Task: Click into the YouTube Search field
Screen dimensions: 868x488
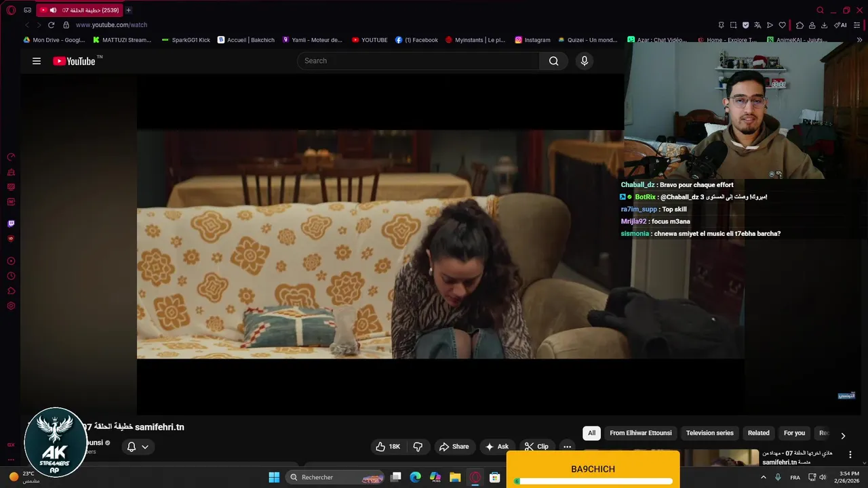Action: pos(418,61)
